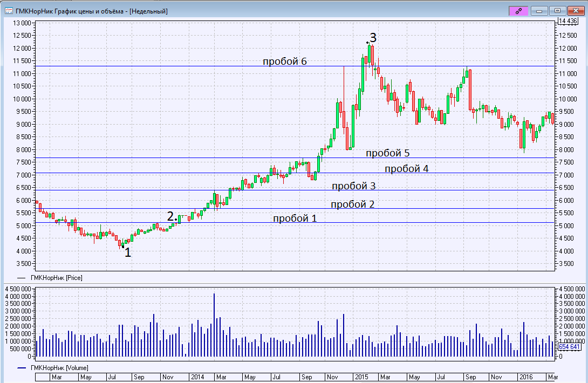The image size is (588, 383).
Task: Click the last volume value '654 641'
Action: (x=569, y=347)
